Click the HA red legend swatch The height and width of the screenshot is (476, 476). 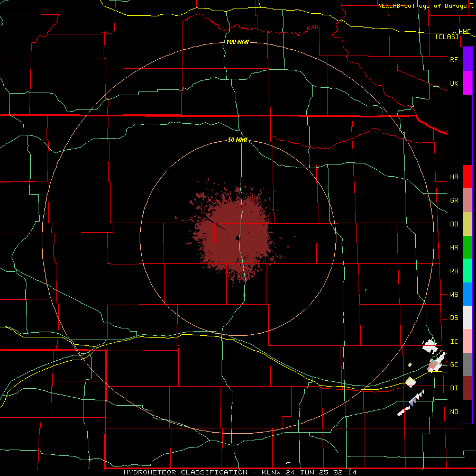pyautogui.click(x=467, y=177)
